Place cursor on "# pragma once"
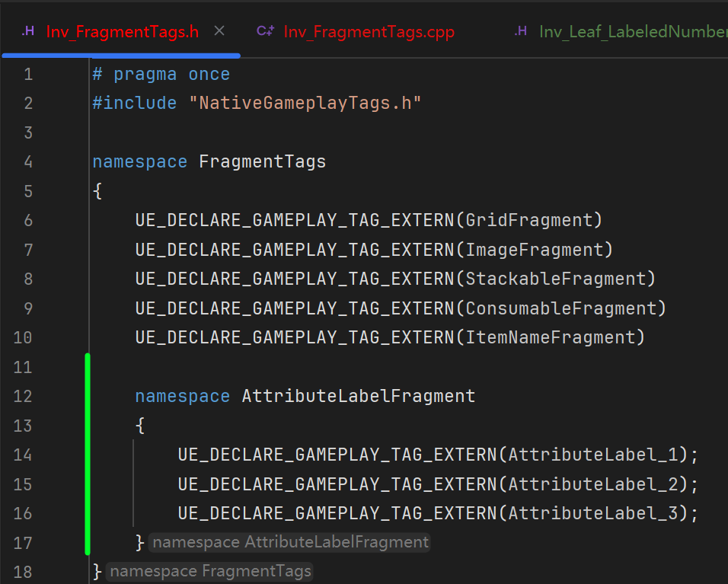 pyautogui.click(x=161, y=75)
